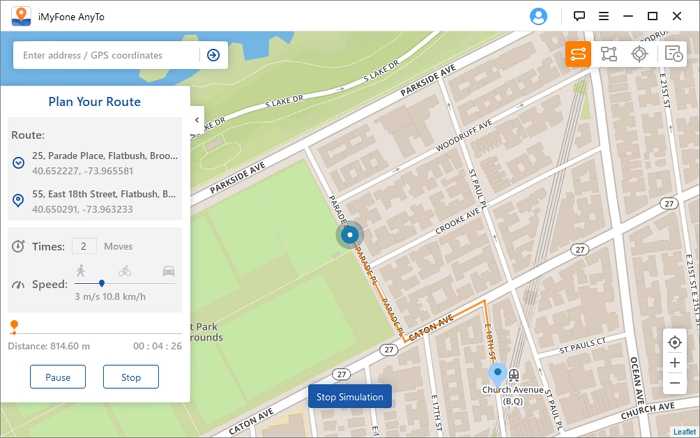Click the destination pin icon in route list

(x=18, y=200)
